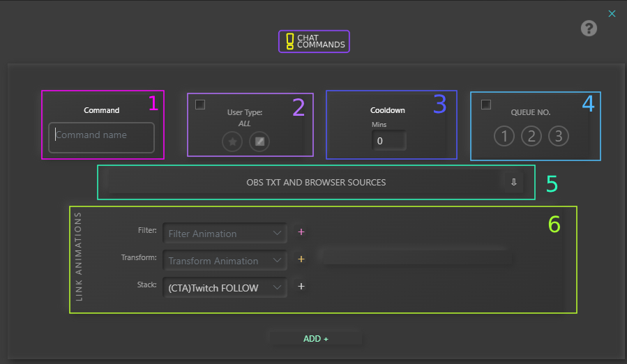The height and width of the screenshot is (364, 627).
Task: Add filter animation with pink plus
Action: coord(301,232)
